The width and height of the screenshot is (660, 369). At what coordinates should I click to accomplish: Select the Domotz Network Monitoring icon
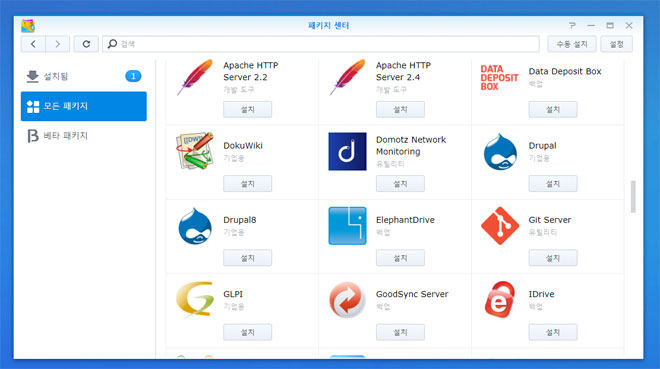[x=347, y=151]
